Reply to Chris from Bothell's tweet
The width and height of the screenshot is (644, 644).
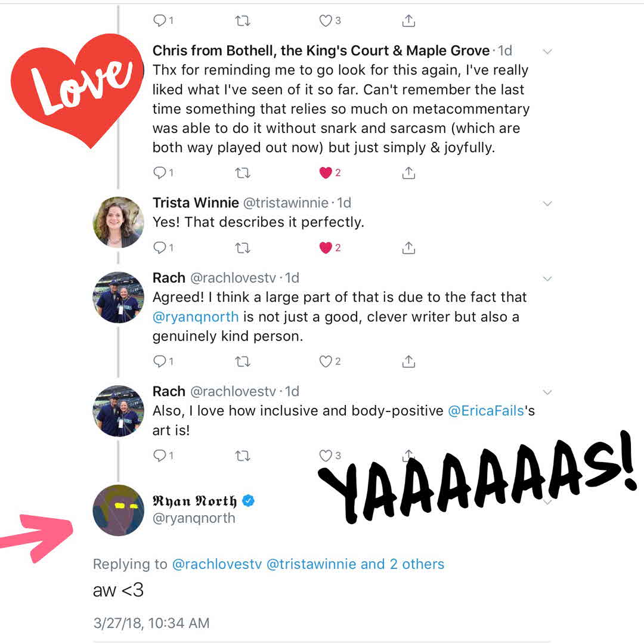[163, 173]
